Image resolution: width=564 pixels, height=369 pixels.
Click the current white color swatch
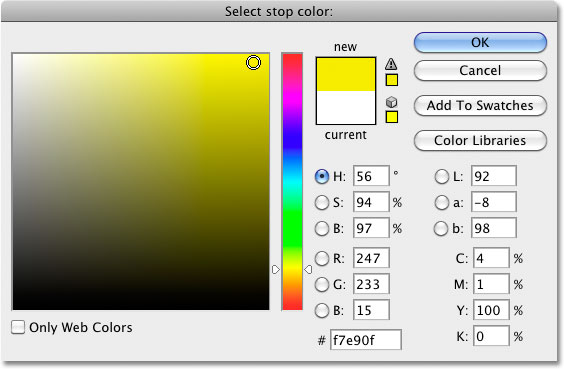[346, 108]
